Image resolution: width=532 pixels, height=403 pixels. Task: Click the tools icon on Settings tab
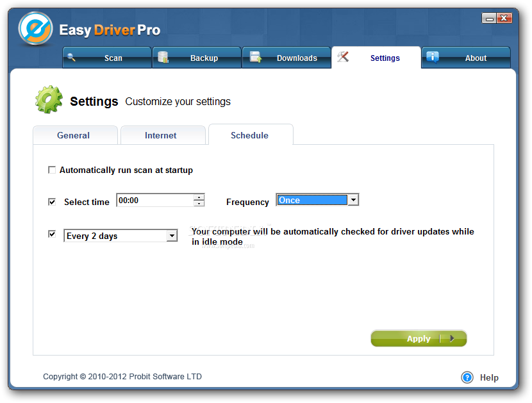point(343,56)
